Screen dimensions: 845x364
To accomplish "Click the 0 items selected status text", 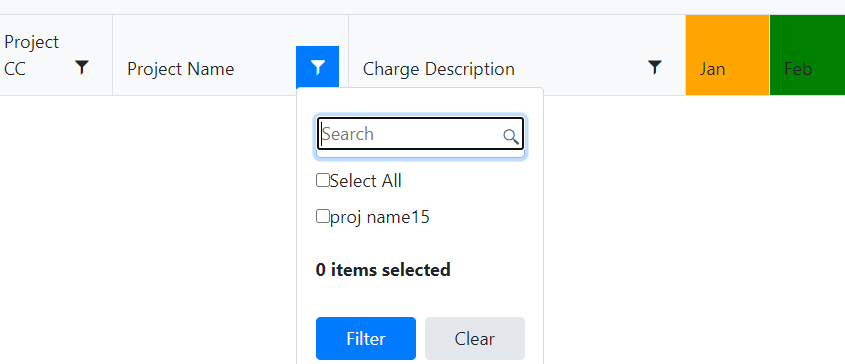I will click(x=383, y=270).
